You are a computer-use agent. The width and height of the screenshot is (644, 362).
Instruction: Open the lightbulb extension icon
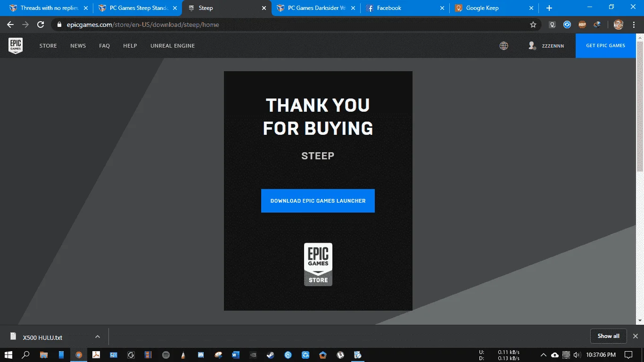(552, 25)
